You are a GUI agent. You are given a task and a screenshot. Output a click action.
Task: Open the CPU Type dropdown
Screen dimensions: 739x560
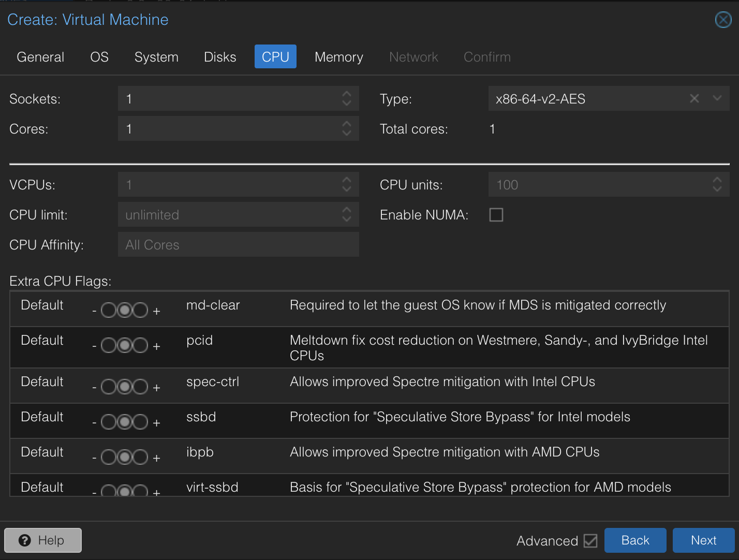click(x=717, y=98)
